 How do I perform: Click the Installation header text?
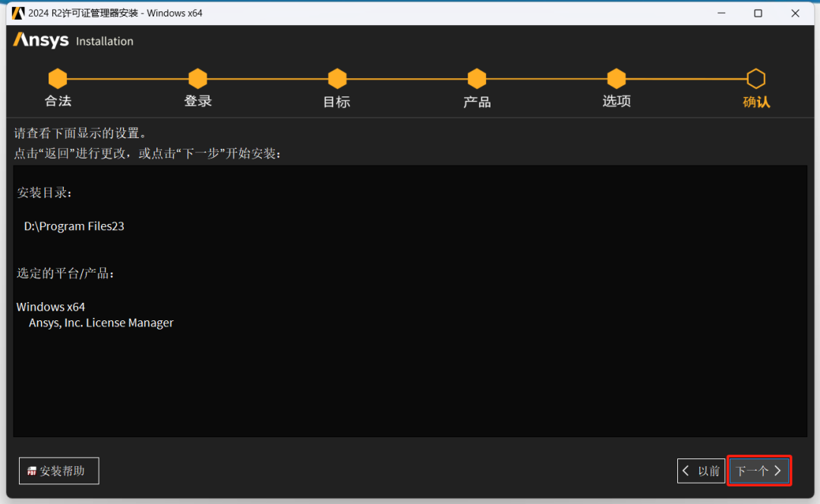coord(105,41)
